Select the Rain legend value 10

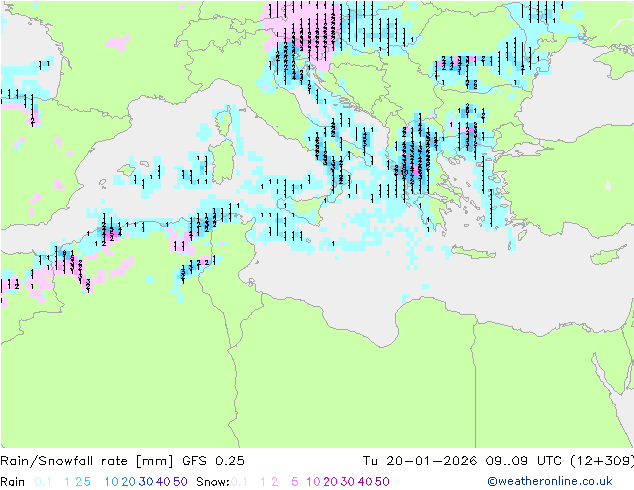[x=112, y=482]
